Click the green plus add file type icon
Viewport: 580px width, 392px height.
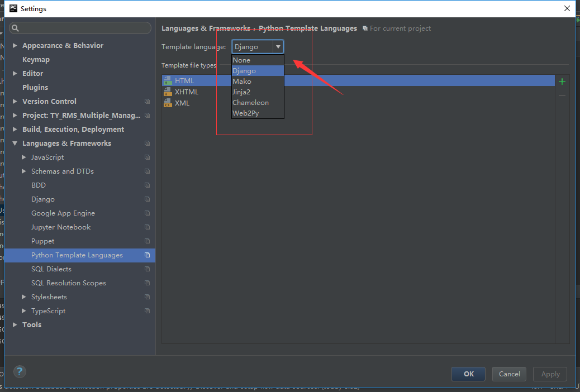(x=562, y=82)
